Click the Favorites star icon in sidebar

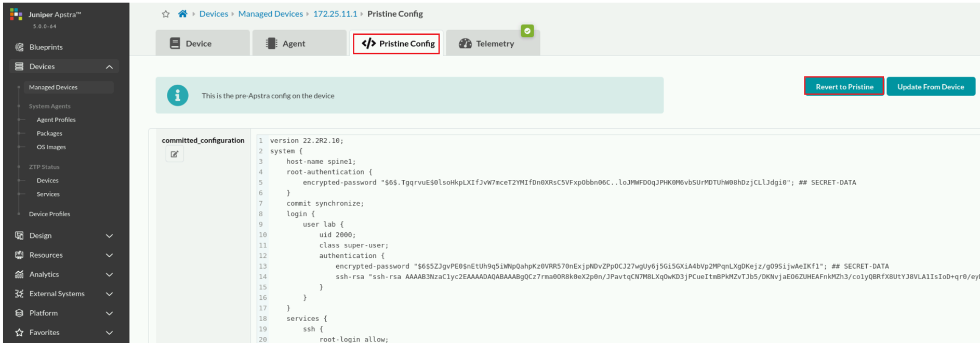pos(19,333)
